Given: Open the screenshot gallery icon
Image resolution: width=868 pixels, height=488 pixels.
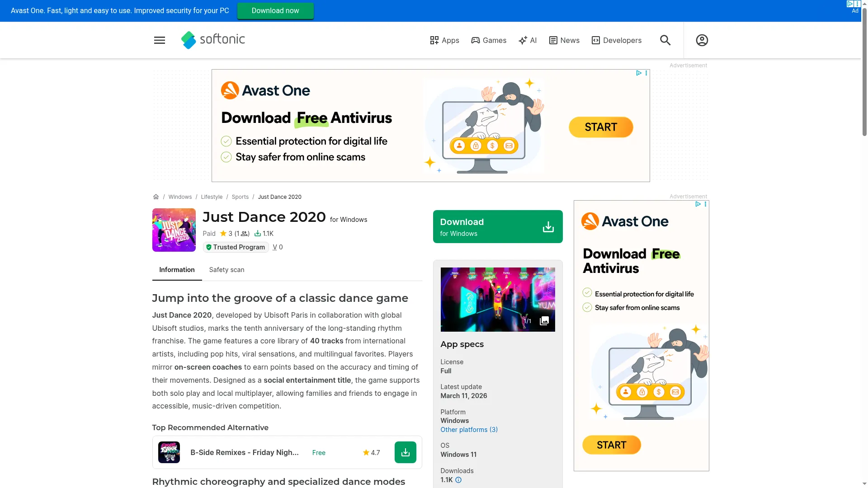Looking at the screenshot, I should point(544,321).
